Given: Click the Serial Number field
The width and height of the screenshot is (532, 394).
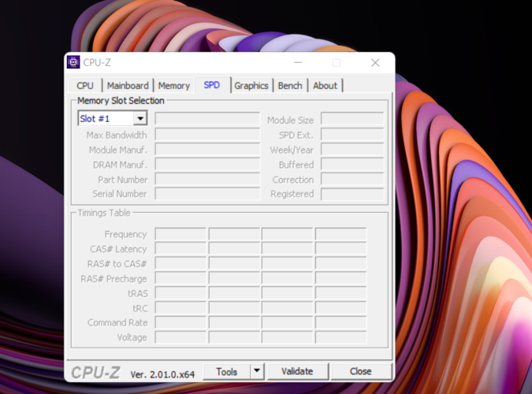Looking at the screenshot, I should click(207, 193).
